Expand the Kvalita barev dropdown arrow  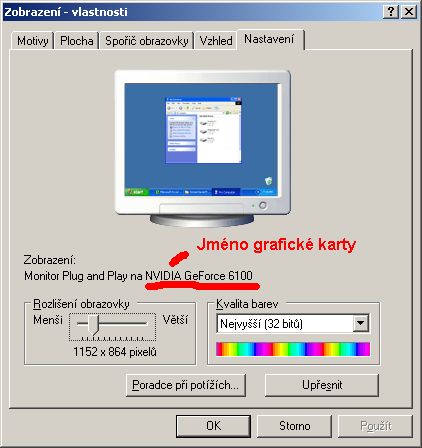pos(361,323)
